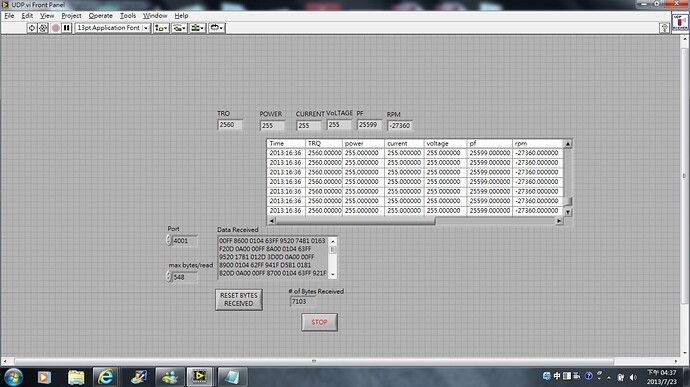Open the Reorder toolbar menu

coord(217,28)
